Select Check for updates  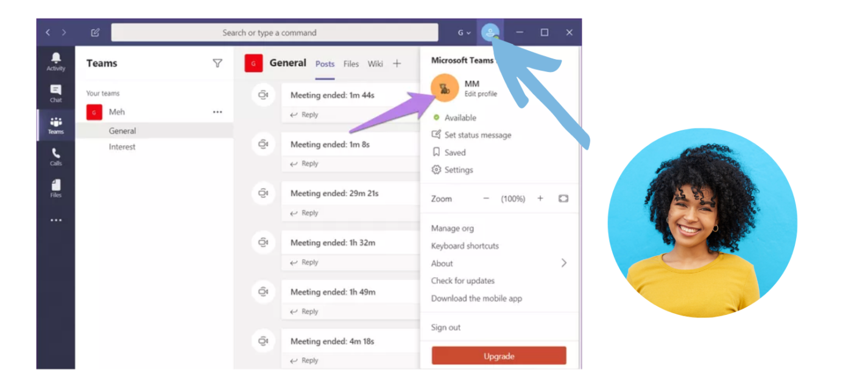click(463, 281)
